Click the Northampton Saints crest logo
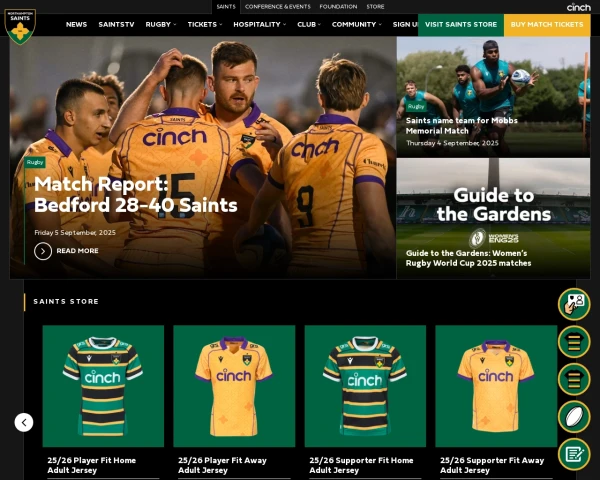Screen dimensions: 600x480 pos(20,26)
